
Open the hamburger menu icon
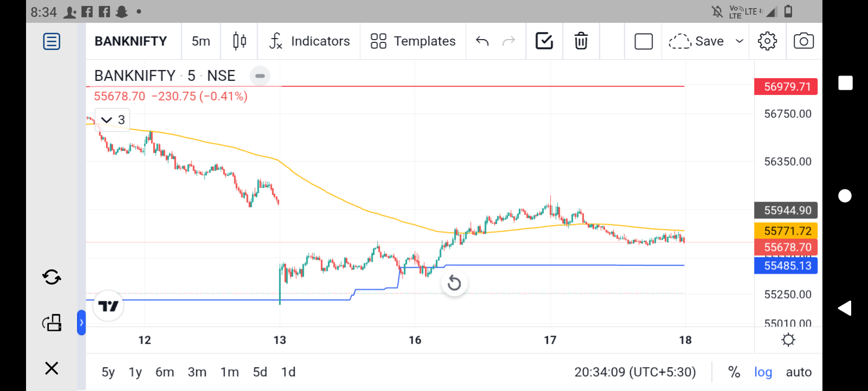52,41
